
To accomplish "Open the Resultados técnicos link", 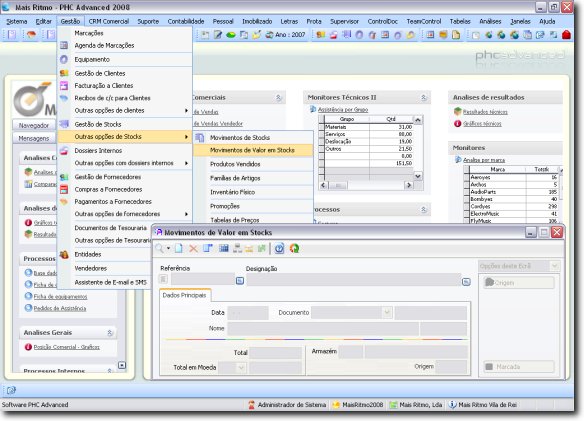I will click(485, 112).
